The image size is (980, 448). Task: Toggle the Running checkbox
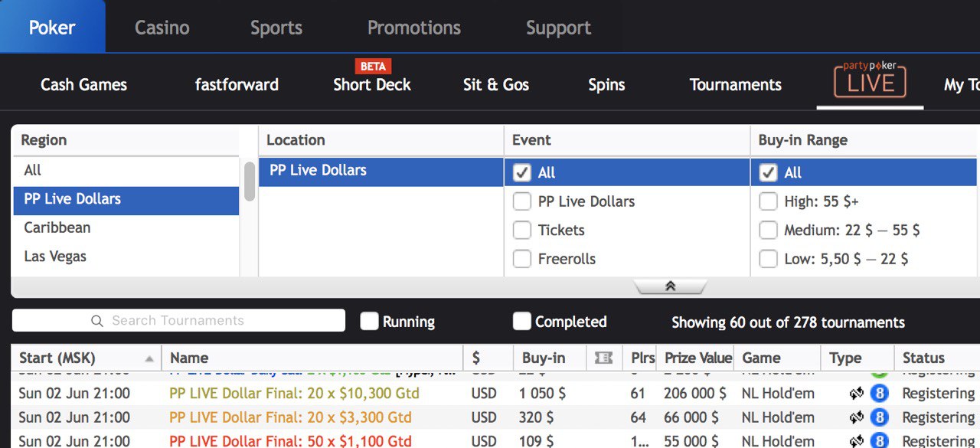370,322
